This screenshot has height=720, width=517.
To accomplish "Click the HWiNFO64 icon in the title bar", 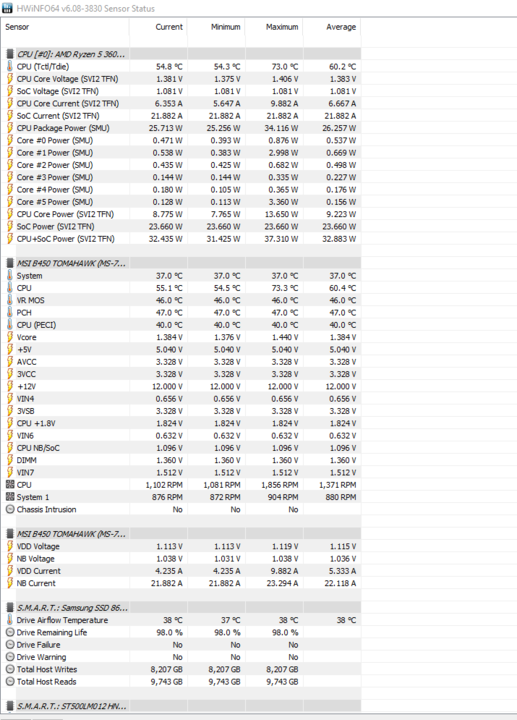I will tap(7, 8).
